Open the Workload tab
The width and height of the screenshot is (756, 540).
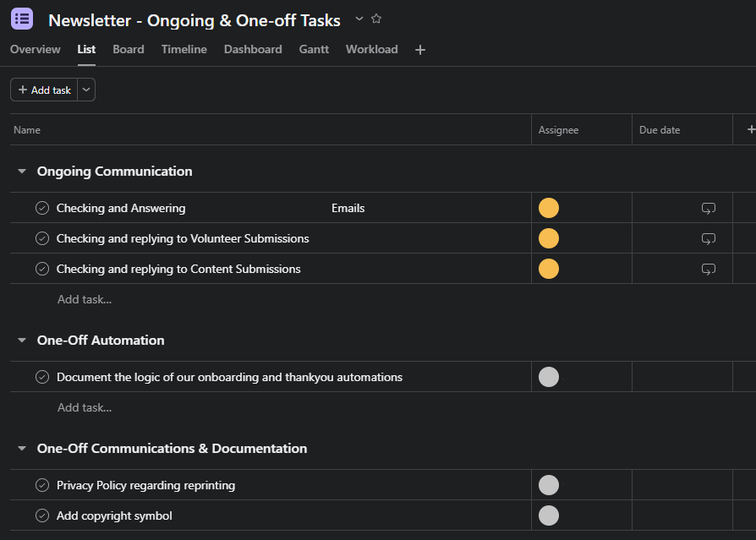[372, 50]
